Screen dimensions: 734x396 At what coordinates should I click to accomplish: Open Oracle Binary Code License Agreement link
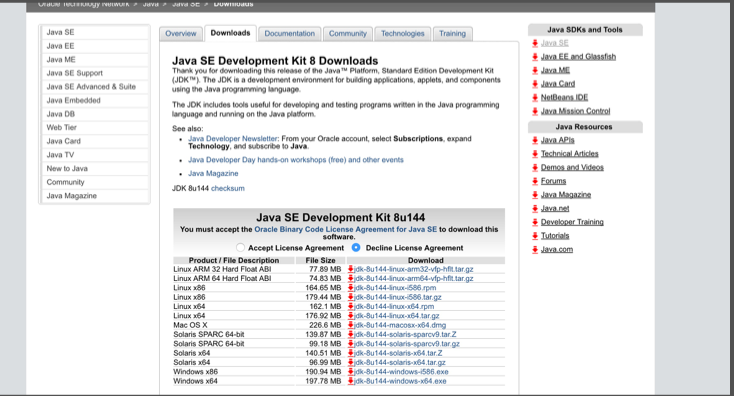pyautogui.click(x=345, y=229)
